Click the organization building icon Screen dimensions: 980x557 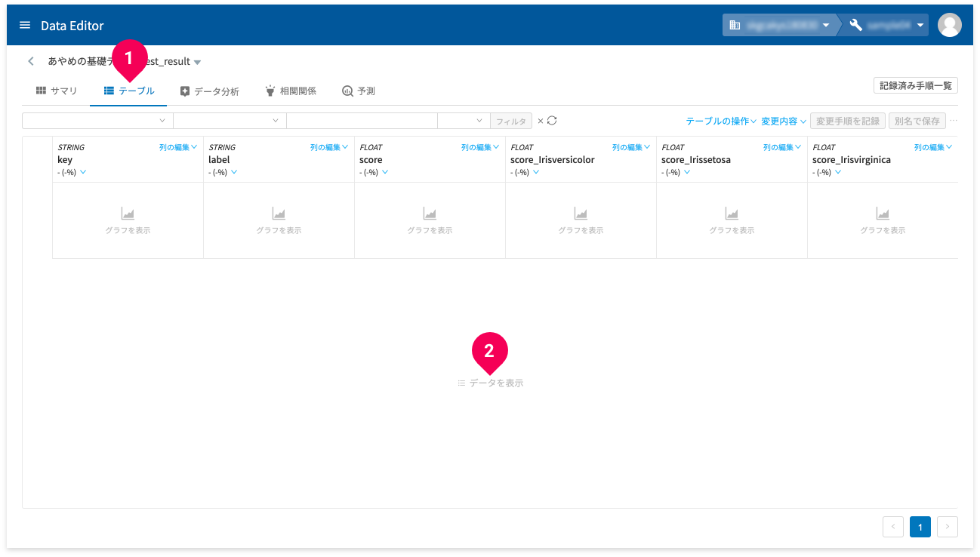(x=734, y=25)
